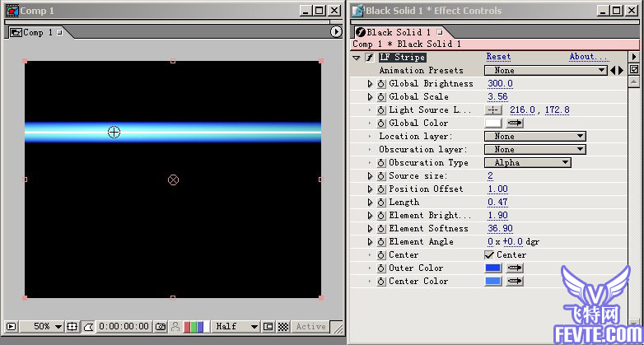The height and width of the screenshot is (345, 644).
Task: Open About link for LF Stripe
Action: (589, 57)
